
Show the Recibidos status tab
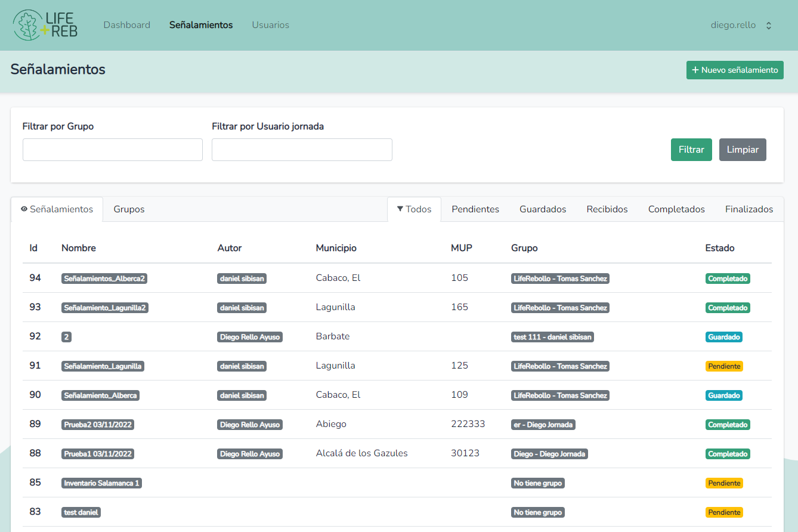tap(607, 209)
